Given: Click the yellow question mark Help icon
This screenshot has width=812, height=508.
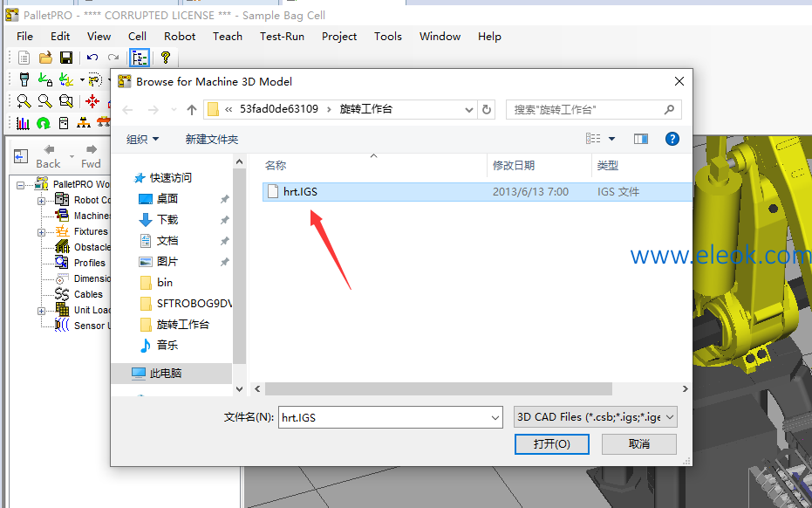Looking at the screenshot, I should click(x=165, y=58).
